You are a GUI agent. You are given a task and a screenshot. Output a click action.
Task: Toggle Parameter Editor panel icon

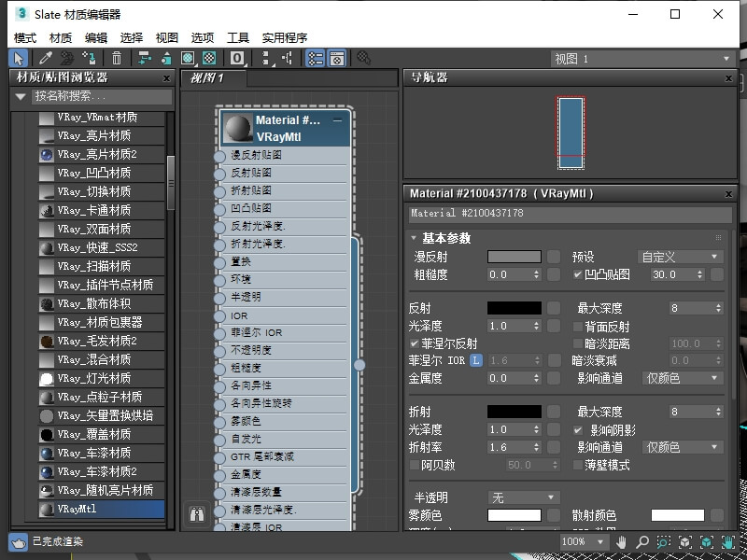click(337, 59)
